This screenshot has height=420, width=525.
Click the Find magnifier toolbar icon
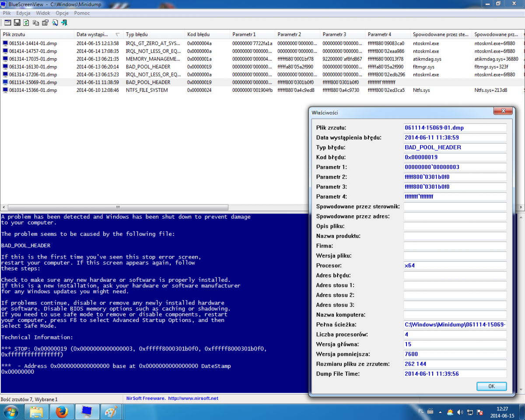(55, 23)
